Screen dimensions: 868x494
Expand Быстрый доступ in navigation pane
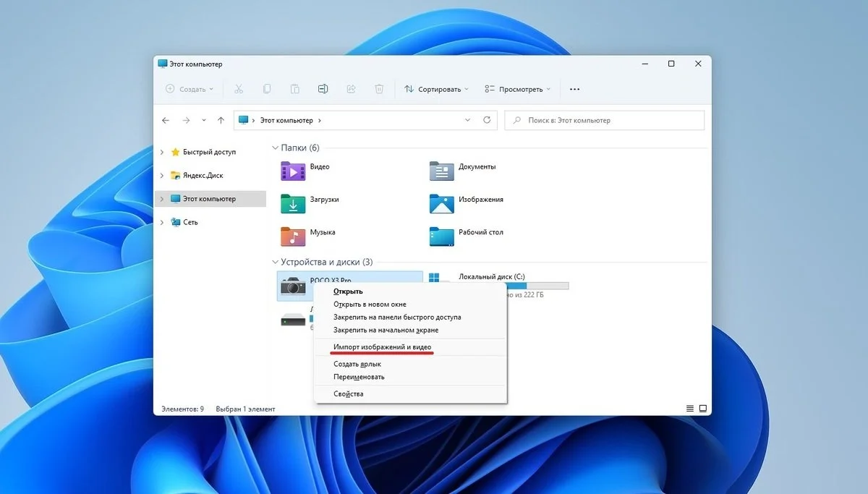[162, 153]
